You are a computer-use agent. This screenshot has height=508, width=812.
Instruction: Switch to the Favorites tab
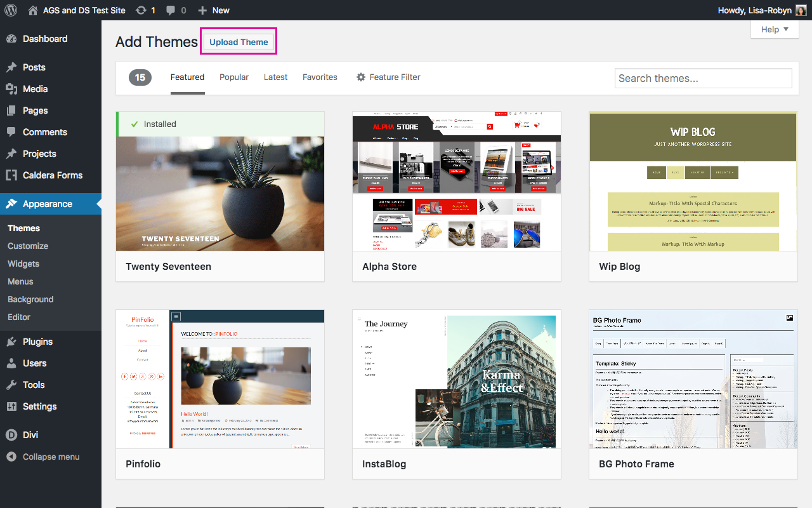(x=320, y=77)
